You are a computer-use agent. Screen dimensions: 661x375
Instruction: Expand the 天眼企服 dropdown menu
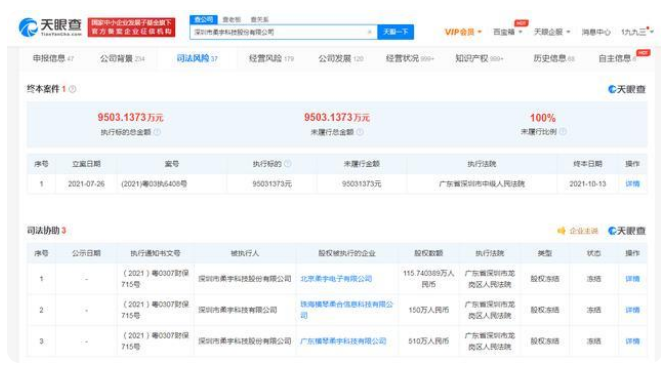coord(552,32)
